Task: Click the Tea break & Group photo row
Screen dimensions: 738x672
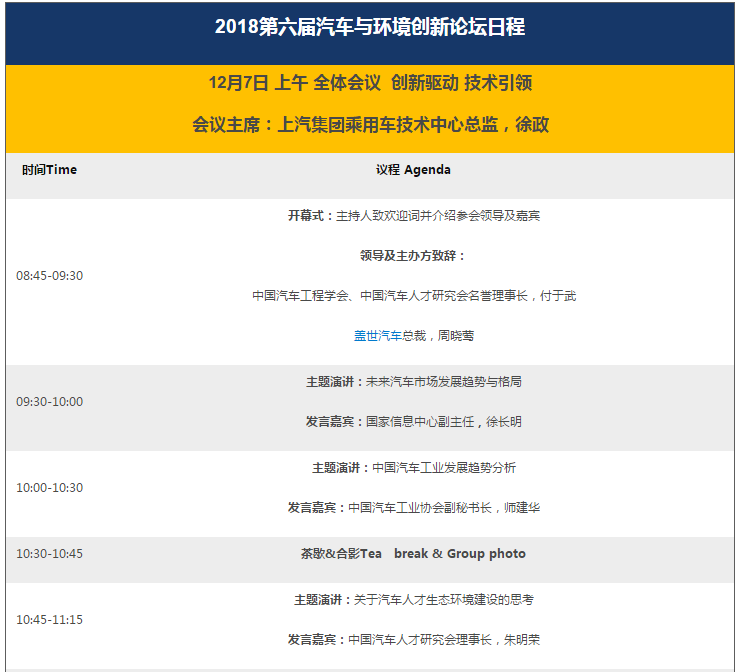Action: click(x=413, y=554)
